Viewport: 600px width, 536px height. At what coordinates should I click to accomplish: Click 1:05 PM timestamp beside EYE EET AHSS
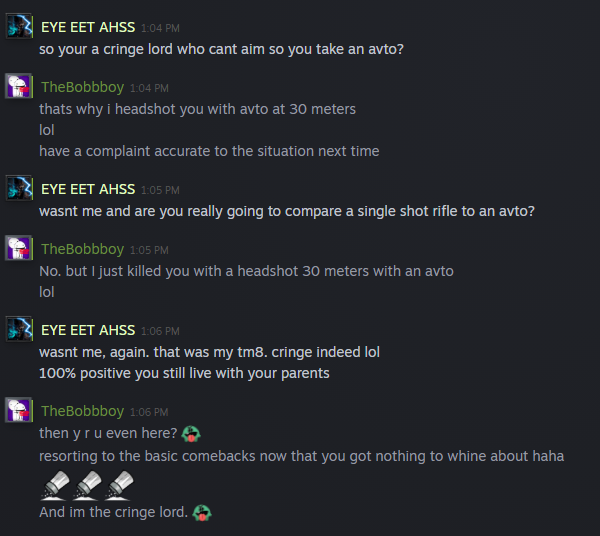pos(160,189)
